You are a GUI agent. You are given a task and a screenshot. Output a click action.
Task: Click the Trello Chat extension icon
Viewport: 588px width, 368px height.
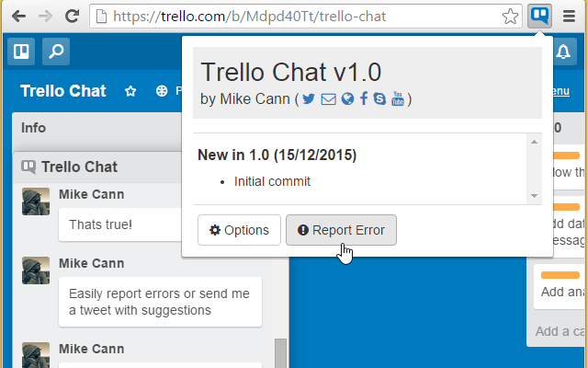click(x=540, y=16)
